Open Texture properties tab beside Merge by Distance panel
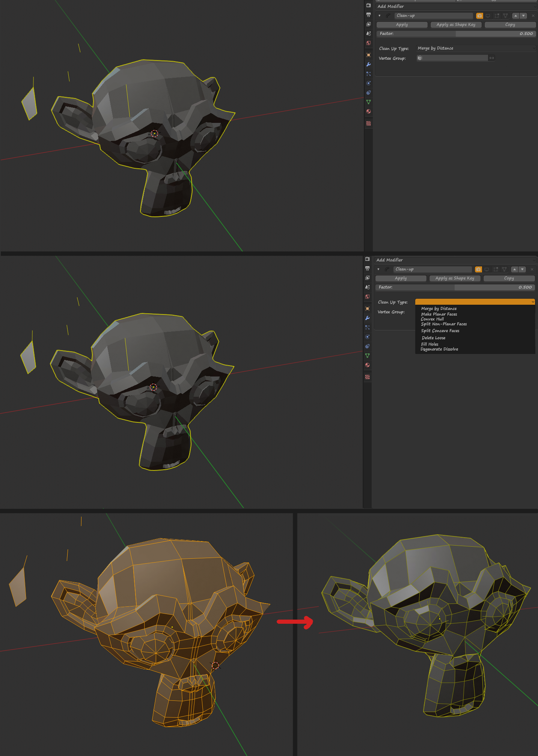Image resolution: width=538 pixels, height=756 pixels. pyautogui.click(x=368, y=123)
